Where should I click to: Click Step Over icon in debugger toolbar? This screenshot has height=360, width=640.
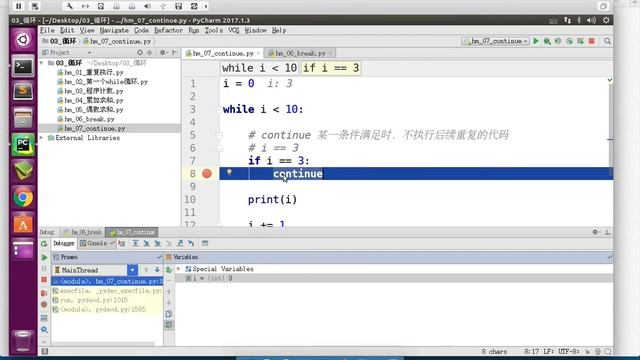tap(135, 243)
